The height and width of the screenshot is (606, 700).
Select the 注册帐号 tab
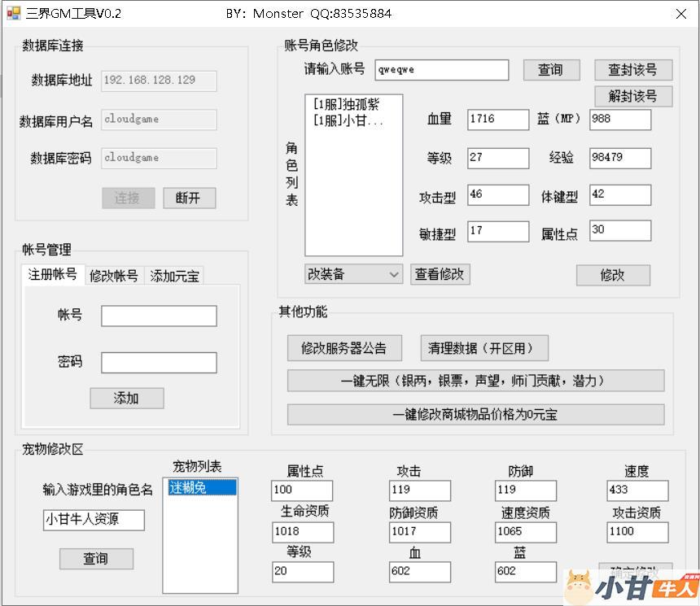53,275
